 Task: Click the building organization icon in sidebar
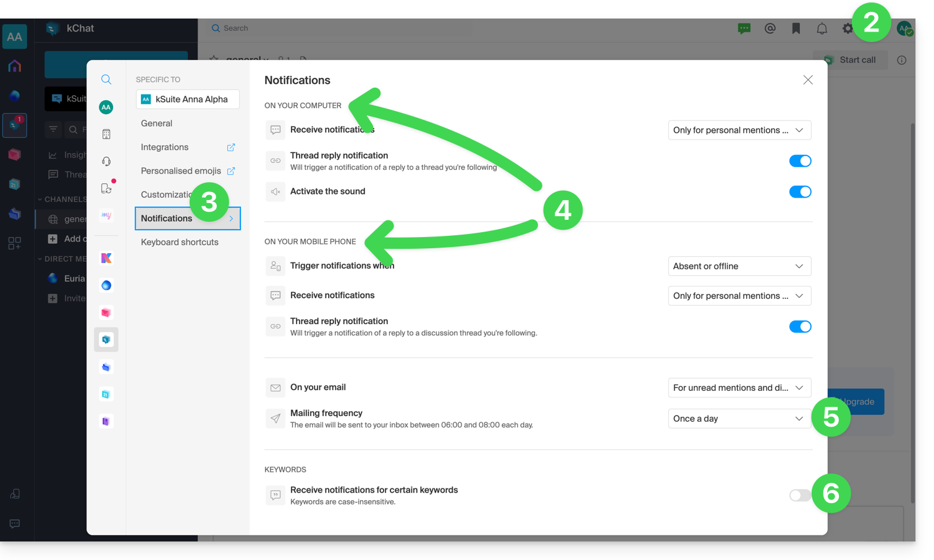point(106,134)
